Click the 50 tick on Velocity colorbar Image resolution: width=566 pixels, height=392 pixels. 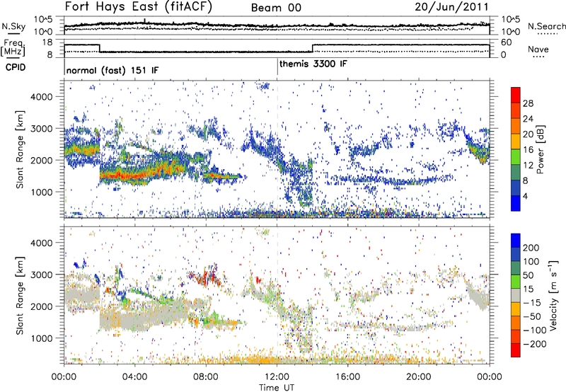click(x=529, y=275)
